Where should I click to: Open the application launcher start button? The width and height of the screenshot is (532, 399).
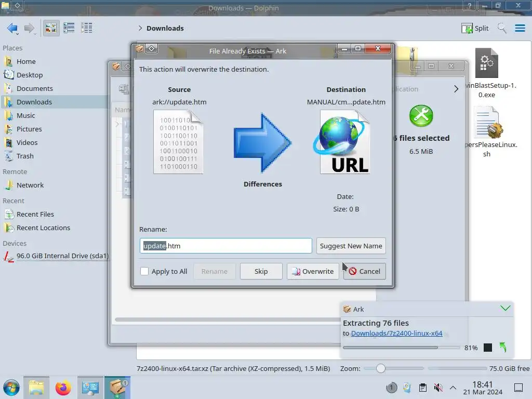coord(11,388)
